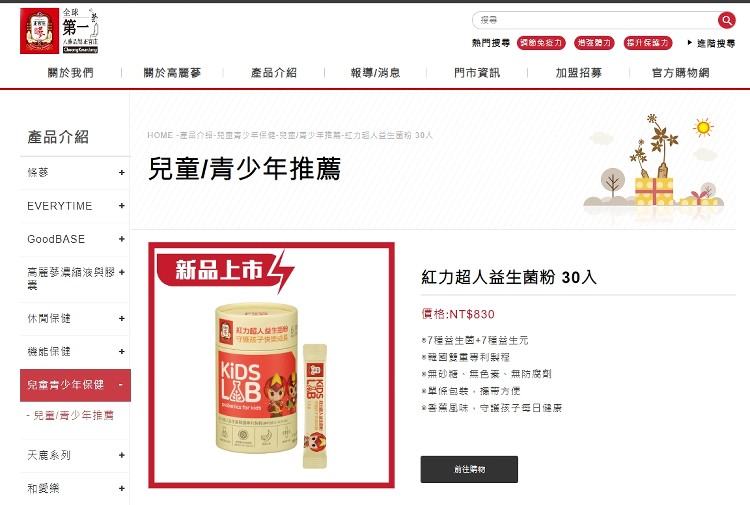Expand the 休閒保健 plus sign

coord(121,318)
